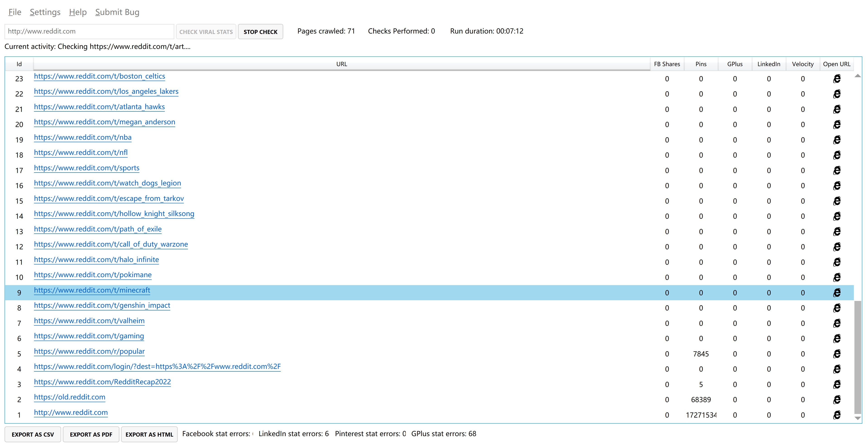Open the watch_dogs_legion link
This screenshot has width=868, height=447.
click(108, 183)
